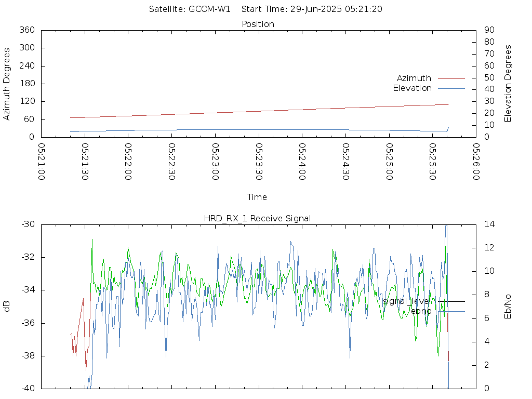Click the blue ebno legend line sample
The width and height of the screenshot is (532, 399).
tap(451, 312)
